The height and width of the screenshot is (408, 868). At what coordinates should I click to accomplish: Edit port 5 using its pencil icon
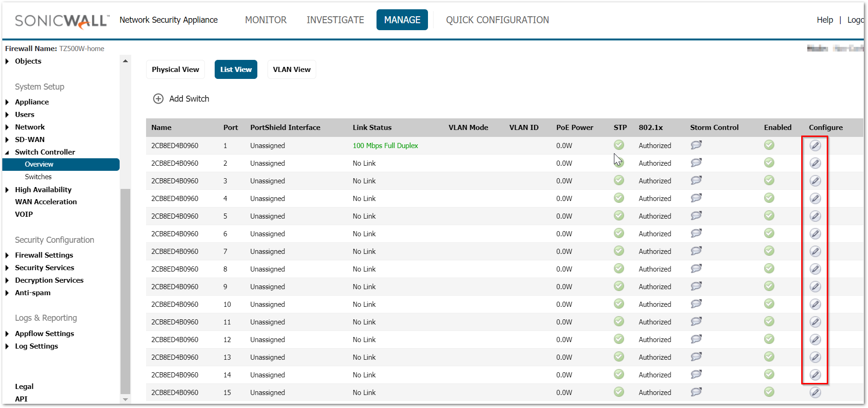click(815, 216)
